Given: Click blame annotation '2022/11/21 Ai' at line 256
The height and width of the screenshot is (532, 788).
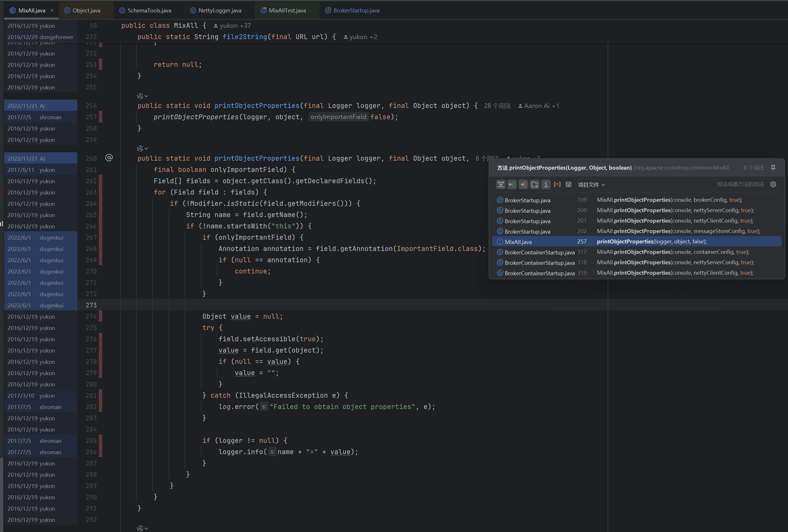Looking at the screenshot, I should [41, 106].
